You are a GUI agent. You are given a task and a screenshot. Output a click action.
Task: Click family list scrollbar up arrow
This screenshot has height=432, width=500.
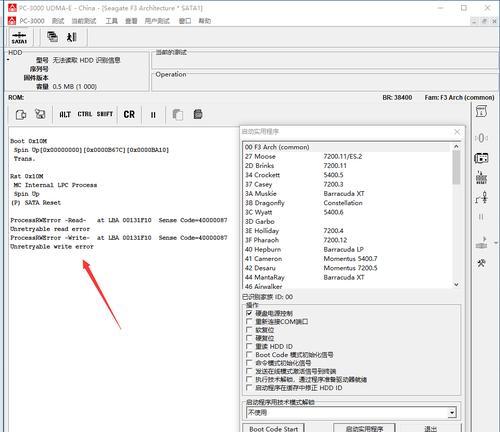456,146
